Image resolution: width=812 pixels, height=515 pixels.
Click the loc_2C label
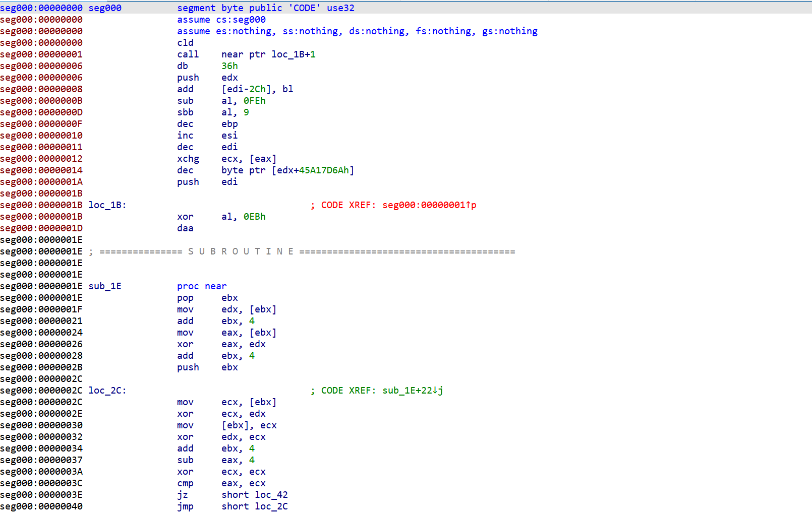tap(107, 391)
